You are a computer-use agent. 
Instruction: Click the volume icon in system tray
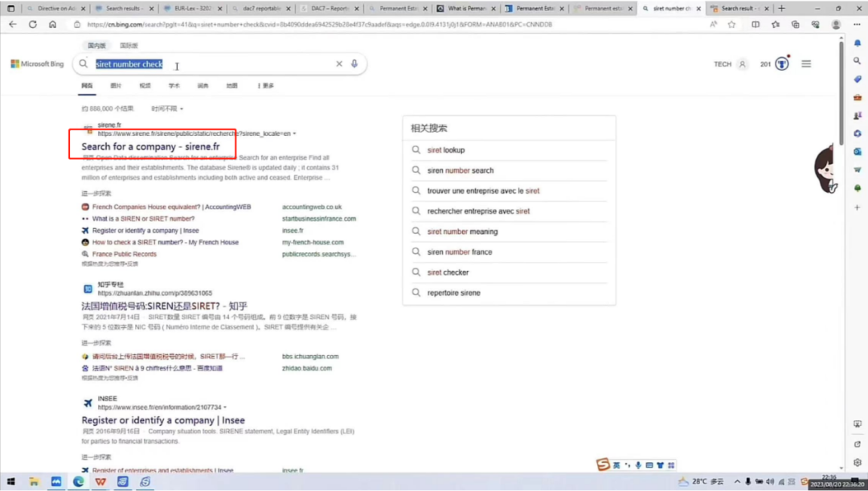(770, 481)
